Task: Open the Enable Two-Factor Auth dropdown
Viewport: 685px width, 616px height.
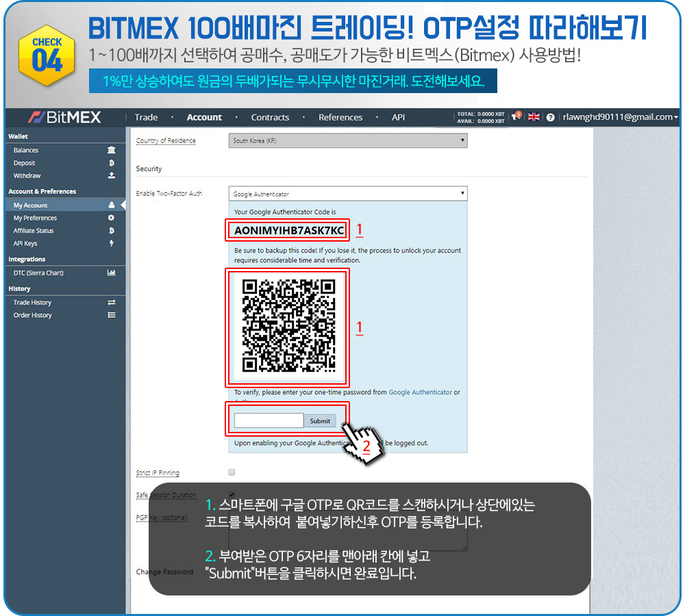Action: click(348, 194)
